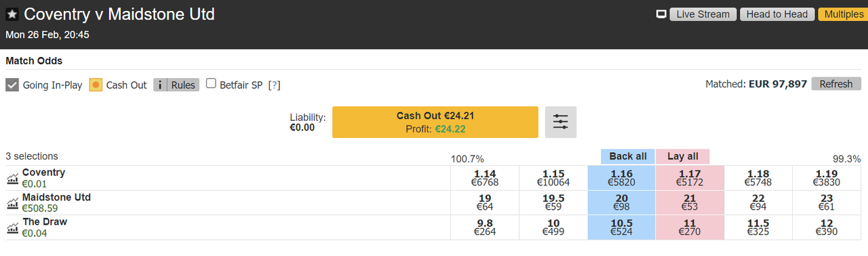Lay Maidstone Utd at 23
Screen dimensions: 868x256
click(827, 202)
